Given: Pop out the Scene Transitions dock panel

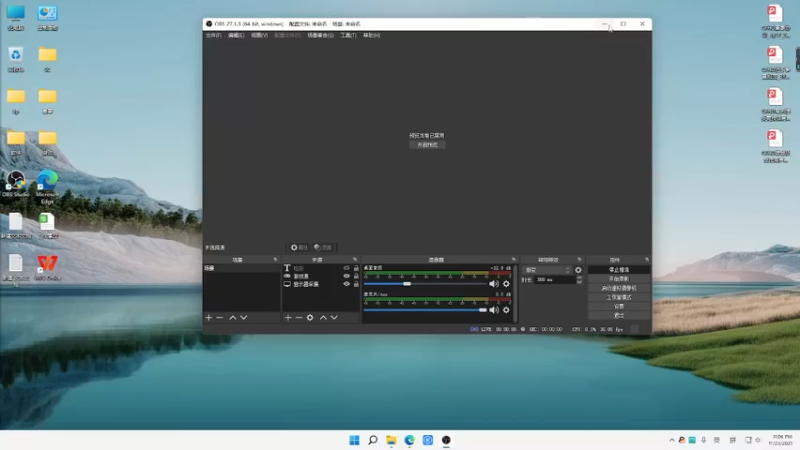Looking at the screenshot, I should (x=579, y=260).
